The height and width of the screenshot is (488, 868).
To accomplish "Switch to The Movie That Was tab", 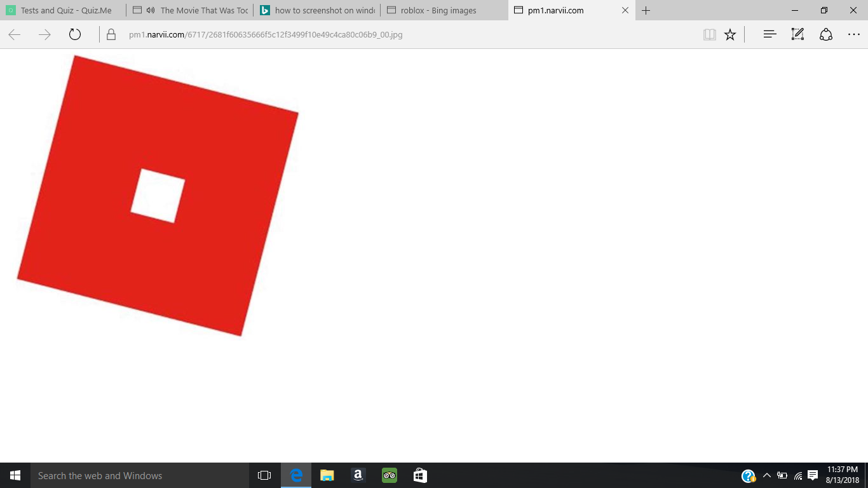I will point(189,10).
